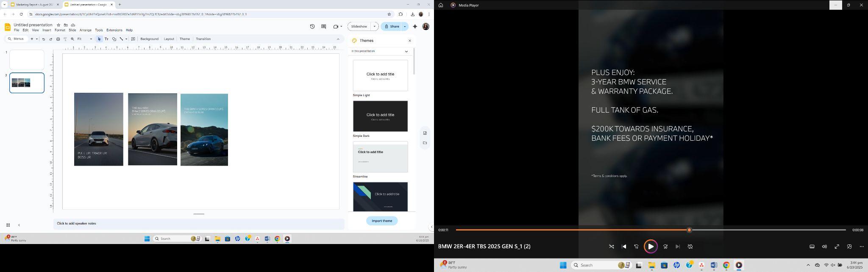Click the Media Player seek bar
This screenshot has height=272, width=868.
point(651,230)
